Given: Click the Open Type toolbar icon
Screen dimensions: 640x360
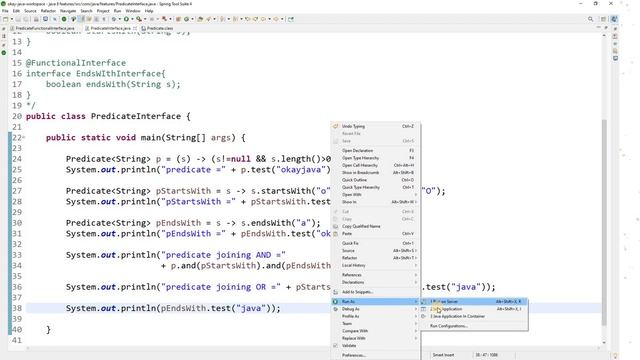Looking at the screenshot, I should [200, 19].
